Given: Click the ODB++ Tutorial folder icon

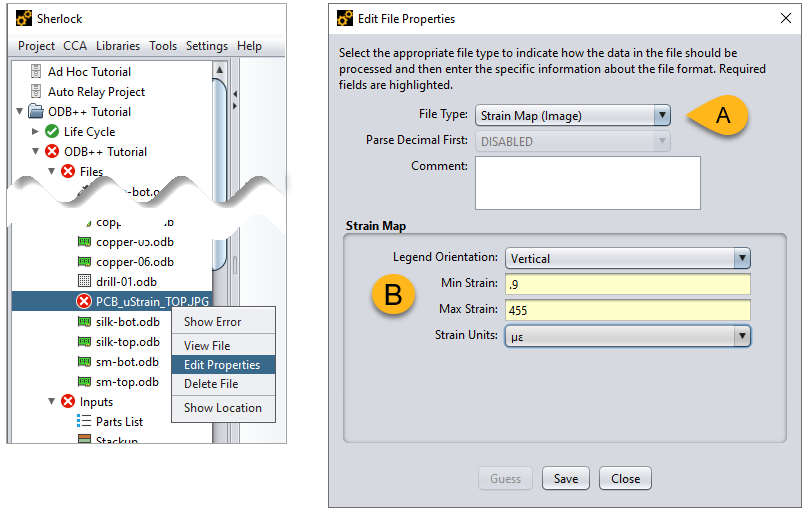Looking at the screenshot, I should (36, 112).
